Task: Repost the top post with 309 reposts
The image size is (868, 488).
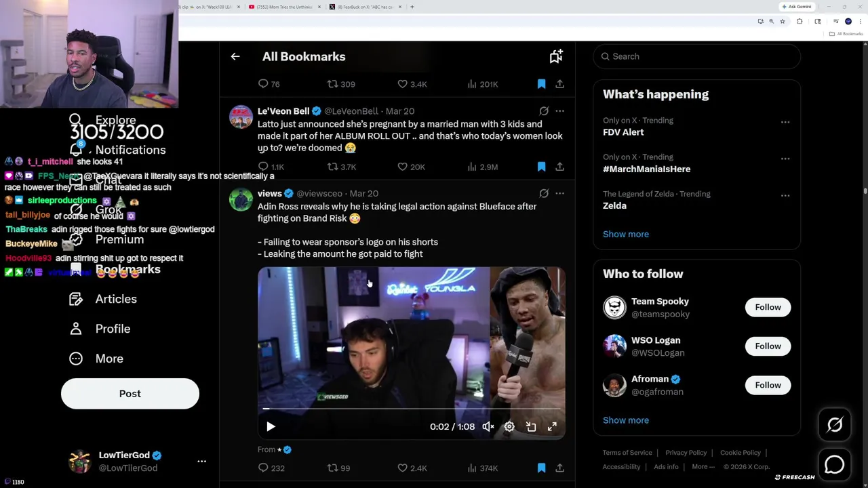Action: (341, 85)
